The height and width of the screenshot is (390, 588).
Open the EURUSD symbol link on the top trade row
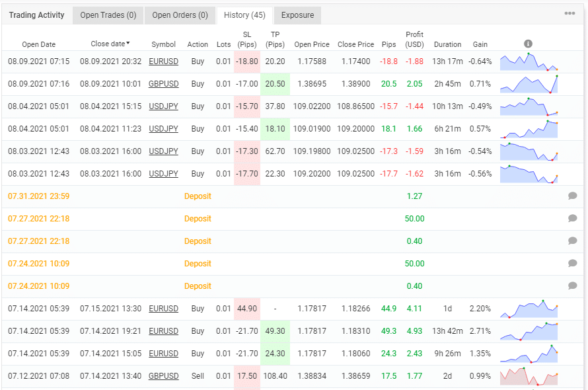(163, 61)
